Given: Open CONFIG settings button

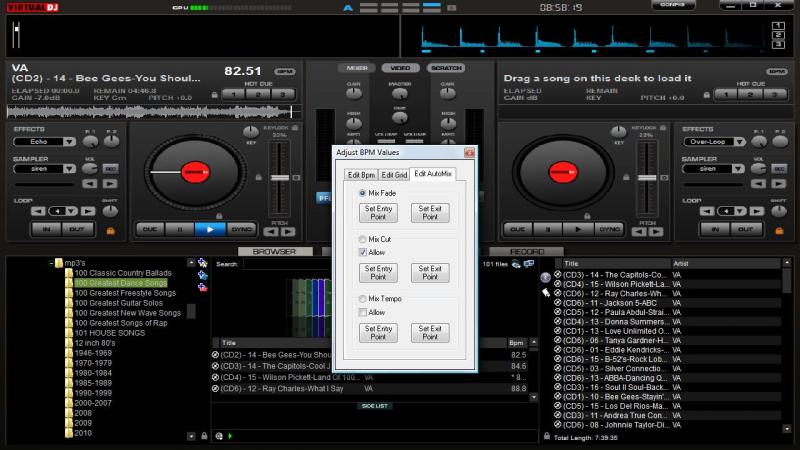Looking at the screenshot, I should click(x=673, y=5).
